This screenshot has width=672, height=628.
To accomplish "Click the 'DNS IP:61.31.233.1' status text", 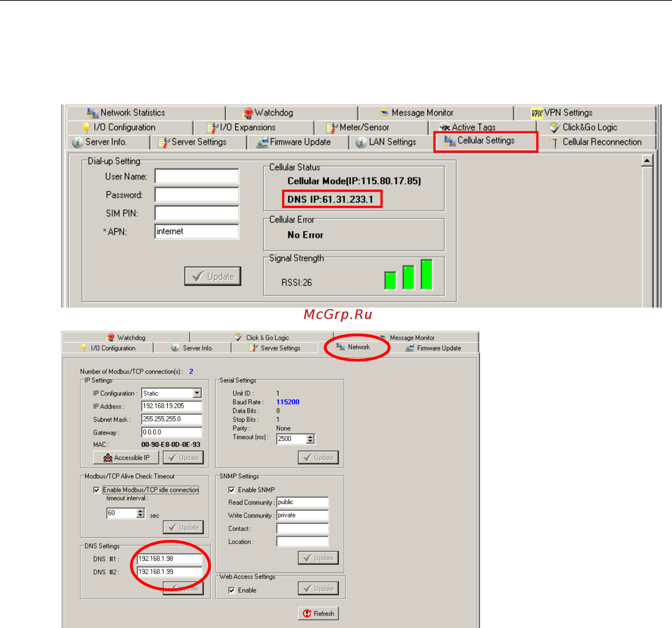I will point(330,199).
